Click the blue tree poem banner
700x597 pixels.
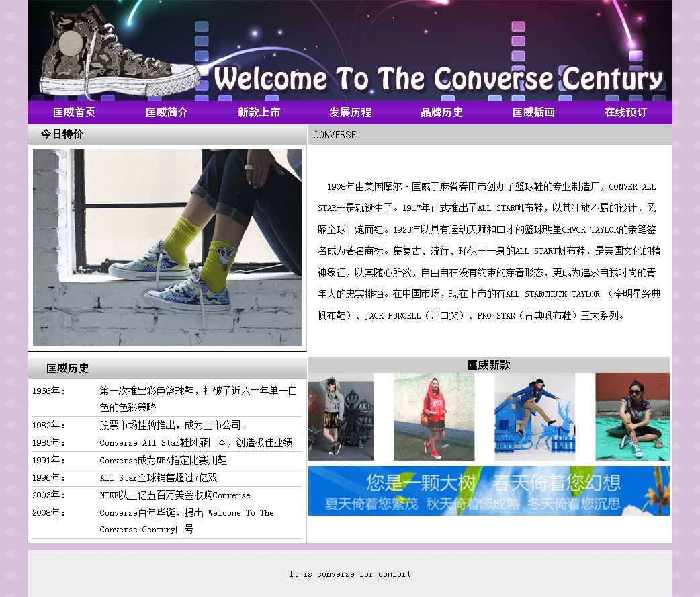point(488,491)
